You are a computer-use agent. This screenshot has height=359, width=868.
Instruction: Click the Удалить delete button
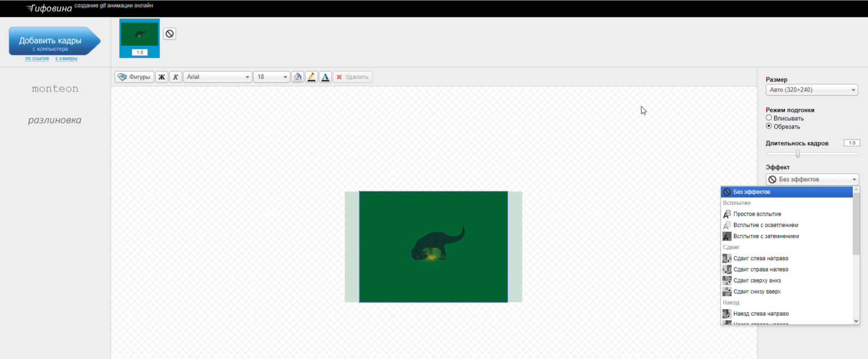[x=352, y=77]
